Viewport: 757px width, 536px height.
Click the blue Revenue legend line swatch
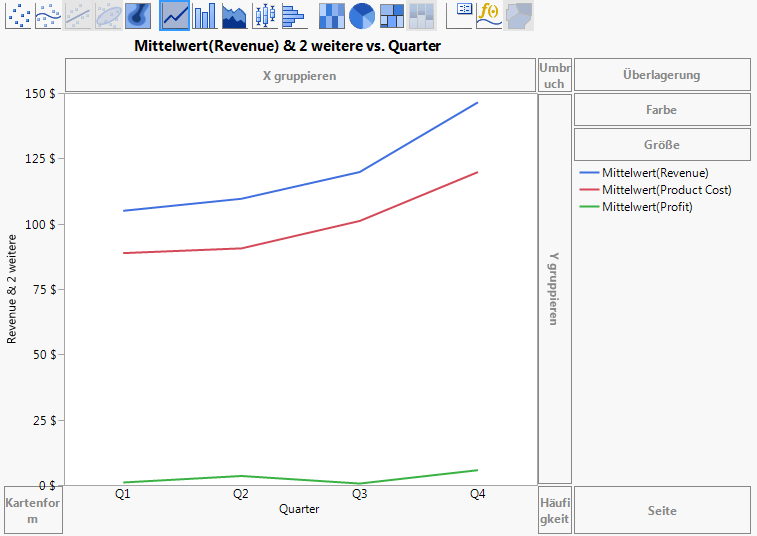[589, 173]
